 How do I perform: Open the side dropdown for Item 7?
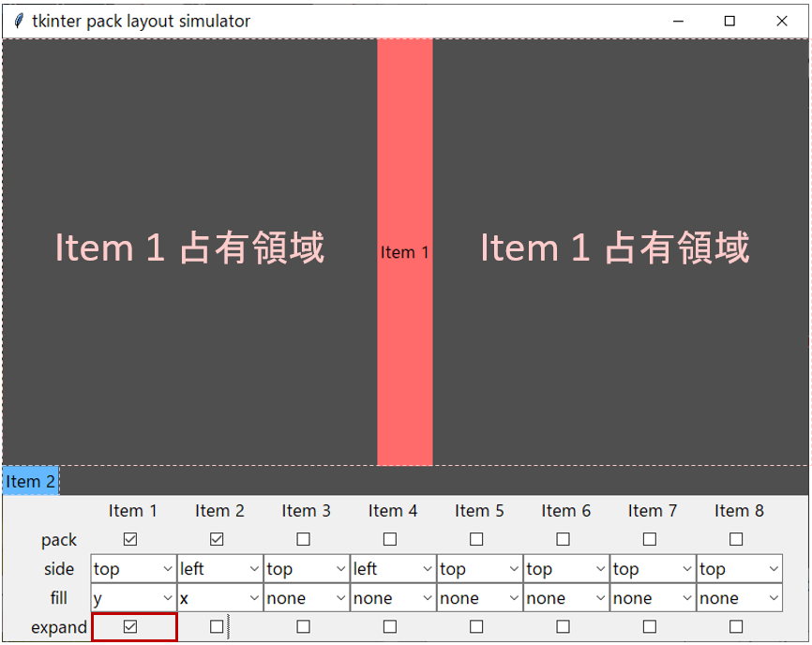coord(653,568)
